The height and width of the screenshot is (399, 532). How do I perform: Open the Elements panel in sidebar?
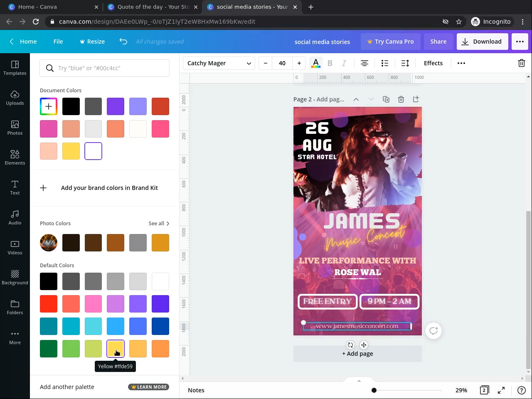[15, 158]
